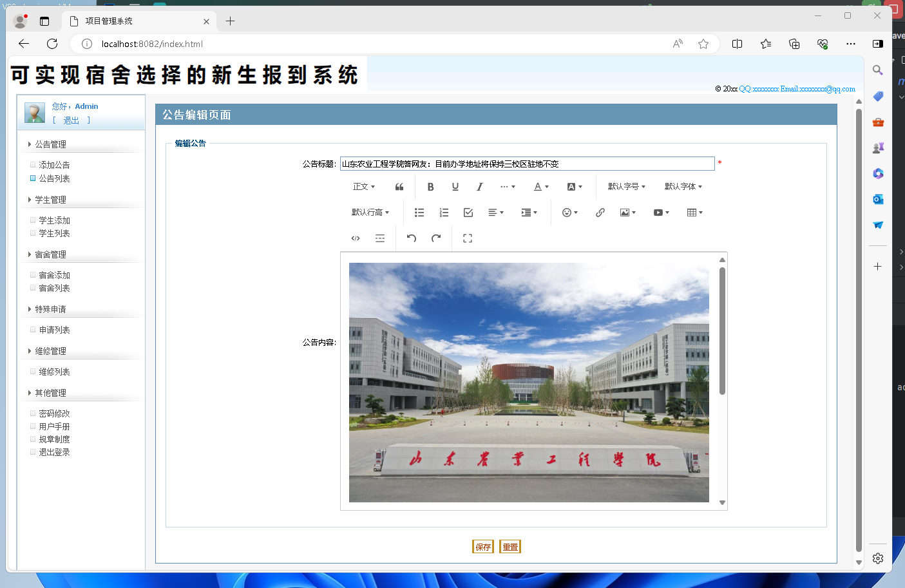Toggle underline formatting
Screen dimensions: 905x588
[x=455, y=186]
